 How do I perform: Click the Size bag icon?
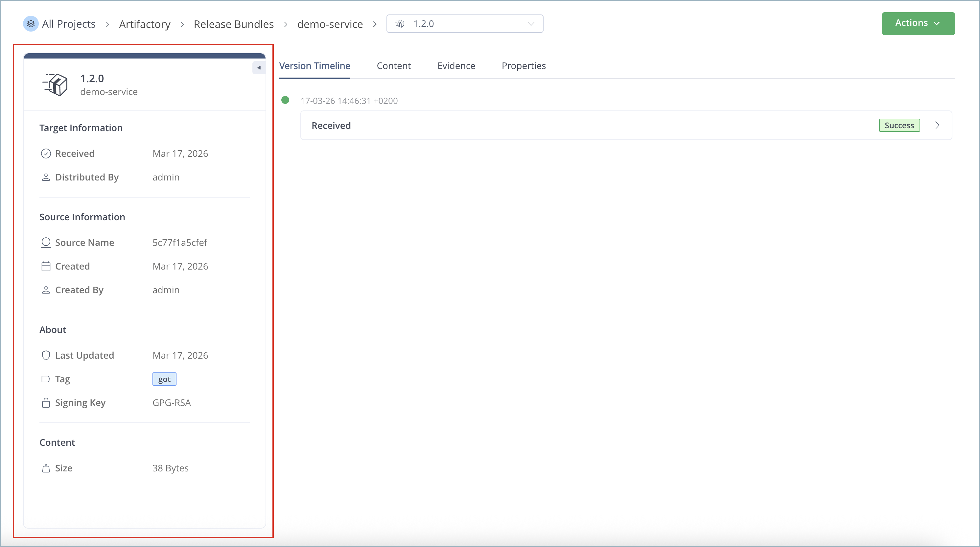46,468
